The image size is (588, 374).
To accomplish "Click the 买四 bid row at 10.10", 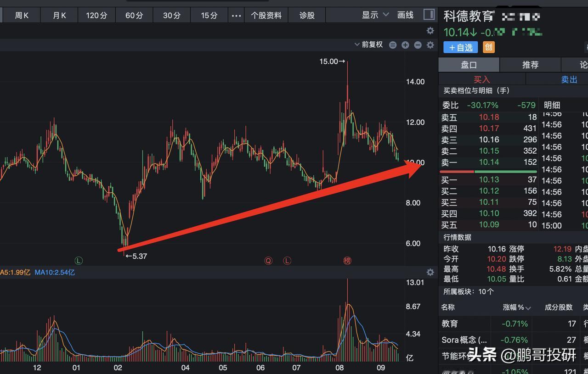I will tap(489, 213).
